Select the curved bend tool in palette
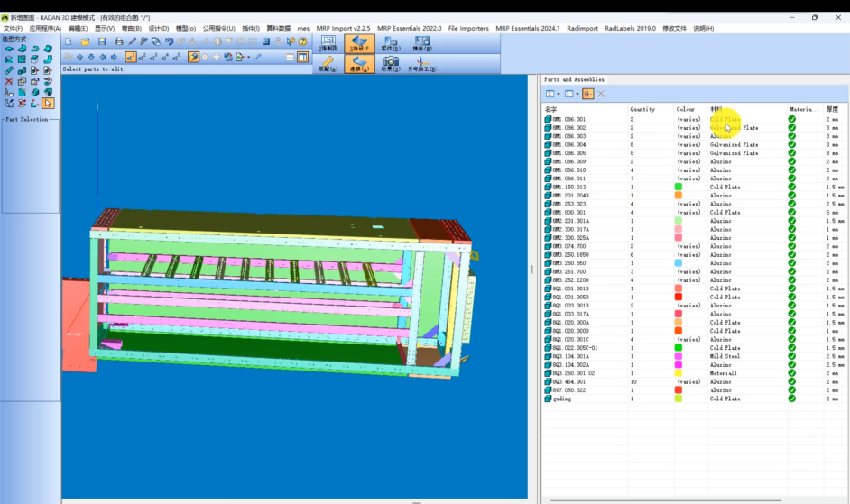Viewport: 850px width, 504px height. click(48, 60)
